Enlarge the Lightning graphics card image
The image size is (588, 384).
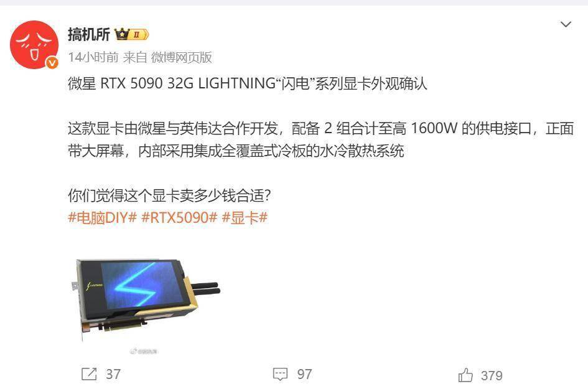coord(146,300)
